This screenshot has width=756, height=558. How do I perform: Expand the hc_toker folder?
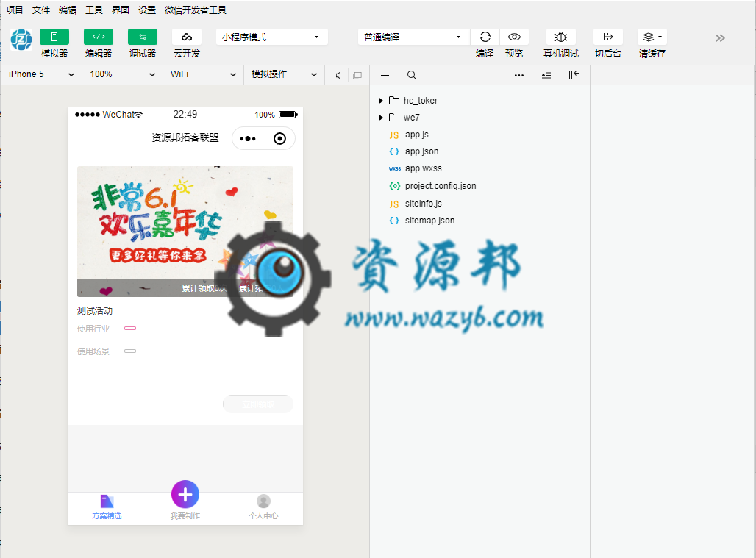(x=381, y=100)
